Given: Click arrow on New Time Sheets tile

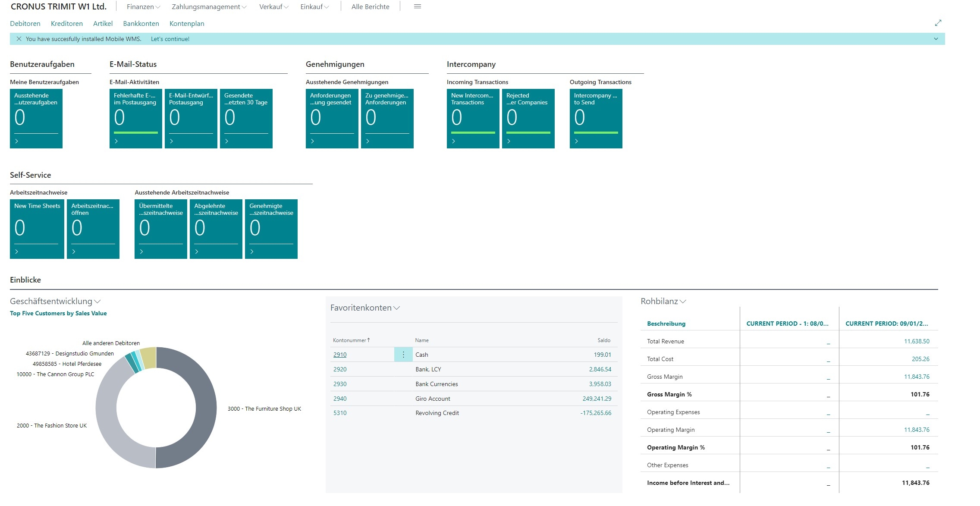Looking at the screenshot, I should pyautogui.click(x=17, y=251).
